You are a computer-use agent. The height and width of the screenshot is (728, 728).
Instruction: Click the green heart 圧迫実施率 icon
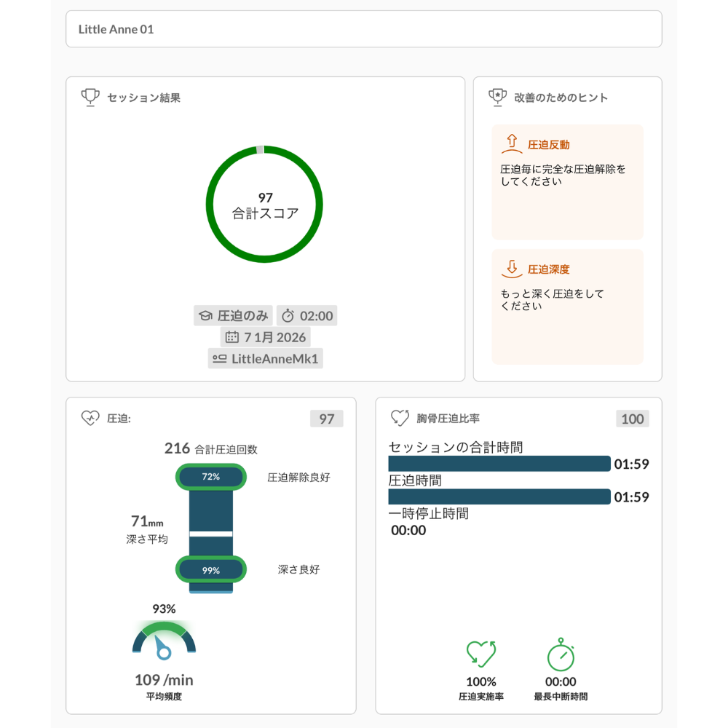click(480, 654)
